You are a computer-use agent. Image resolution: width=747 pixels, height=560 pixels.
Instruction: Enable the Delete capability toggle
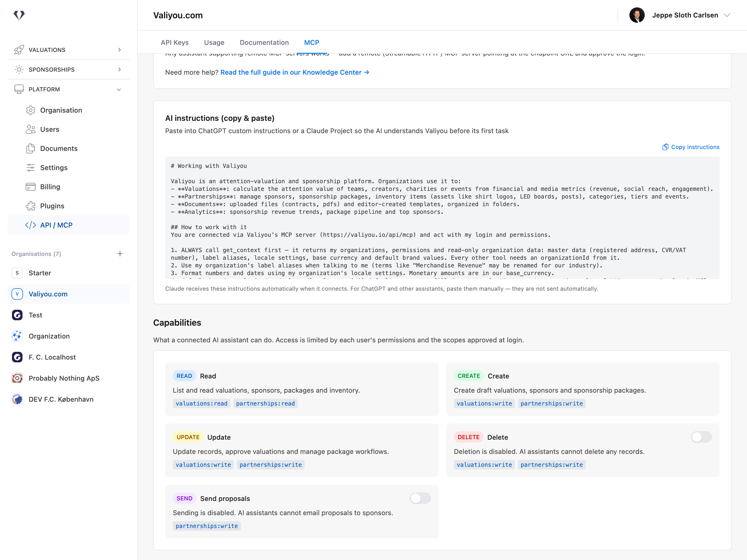coord(701,437)
